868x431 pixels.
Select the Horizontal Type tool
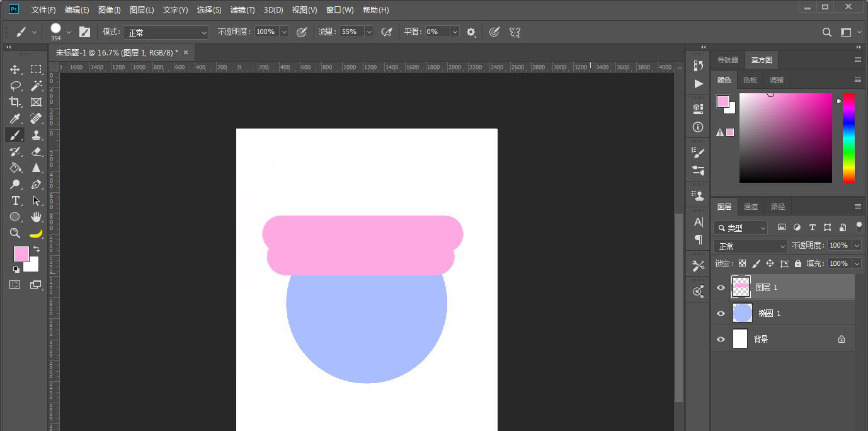point(15,200)
